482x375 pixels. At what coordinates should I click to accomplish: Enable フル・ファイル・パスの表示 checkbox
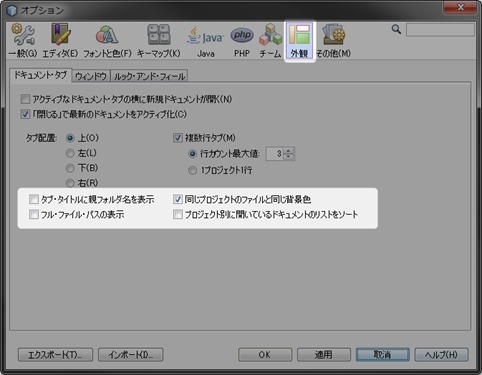34,214
